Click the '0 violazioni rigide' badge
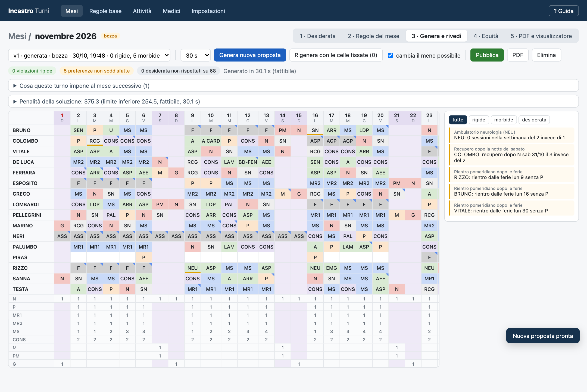The height and width of the screenshot is (392, 587). (32, 71)
